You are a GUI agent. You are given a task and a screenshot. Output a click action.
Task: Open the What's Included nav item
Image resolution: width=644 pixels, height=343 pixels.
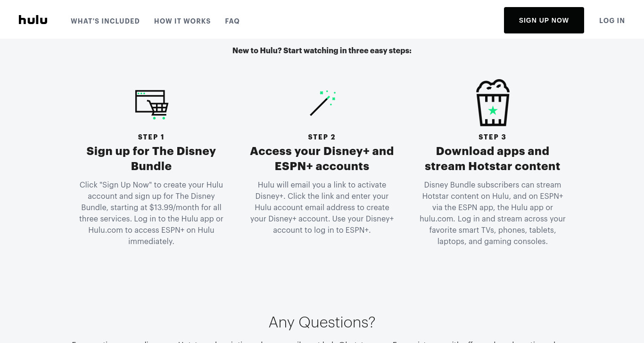tap(105, 21)
